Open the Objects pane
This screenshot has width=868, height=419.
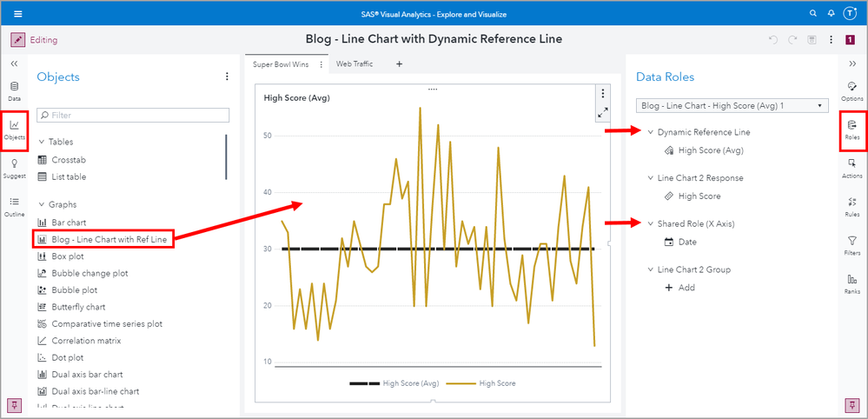click(x=15, y=130)
